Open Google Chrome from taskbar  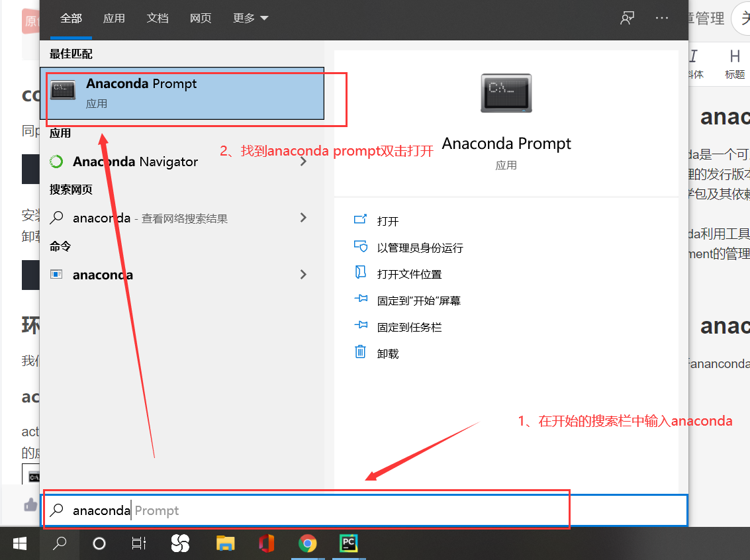pyautogui.click(x=308, y=543)
